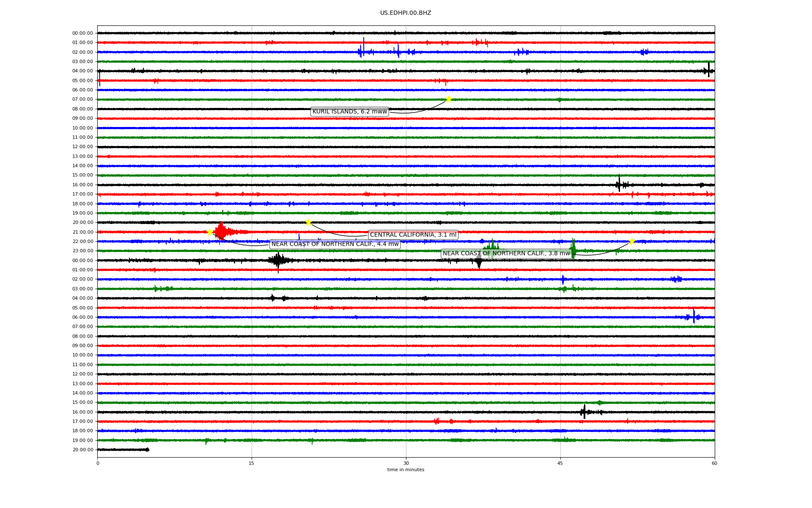
Task: Click the blue spike on the first 02:00:00 trace
Action: (x=363, y=47)
